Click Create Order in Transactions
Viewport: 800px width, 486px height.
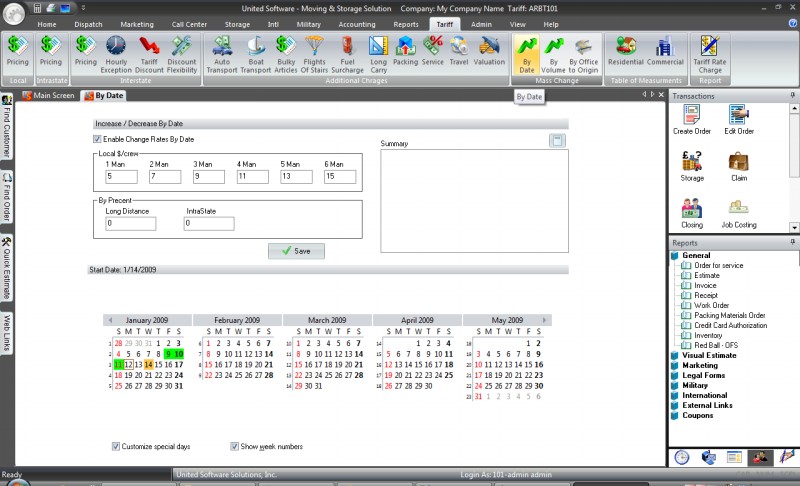tap(692, 120)
